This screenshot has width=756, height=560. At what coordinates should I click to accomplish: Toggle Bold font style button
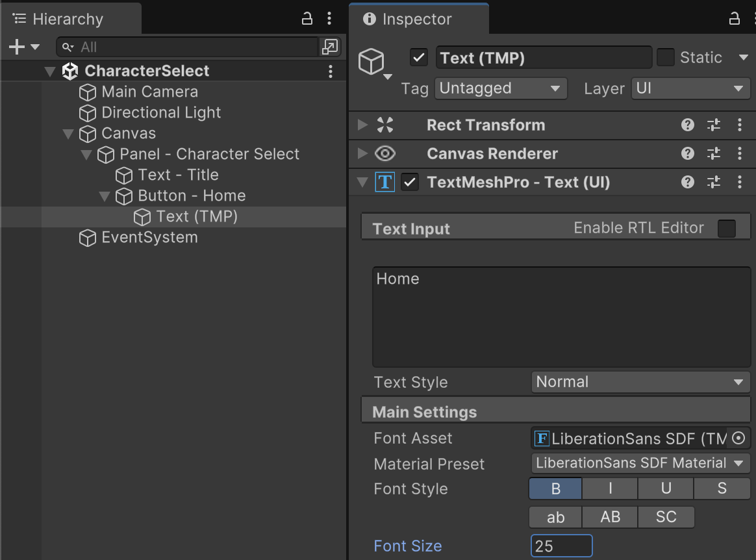pyautogui.click(x=555, y=489)
